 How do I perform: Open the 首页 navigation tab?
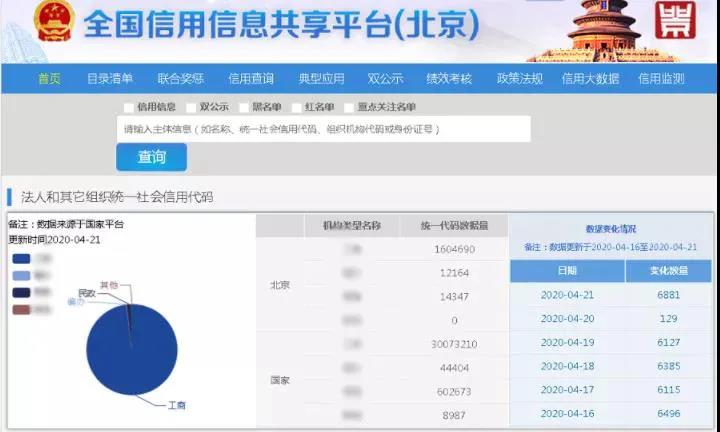(x=49, y=79)
